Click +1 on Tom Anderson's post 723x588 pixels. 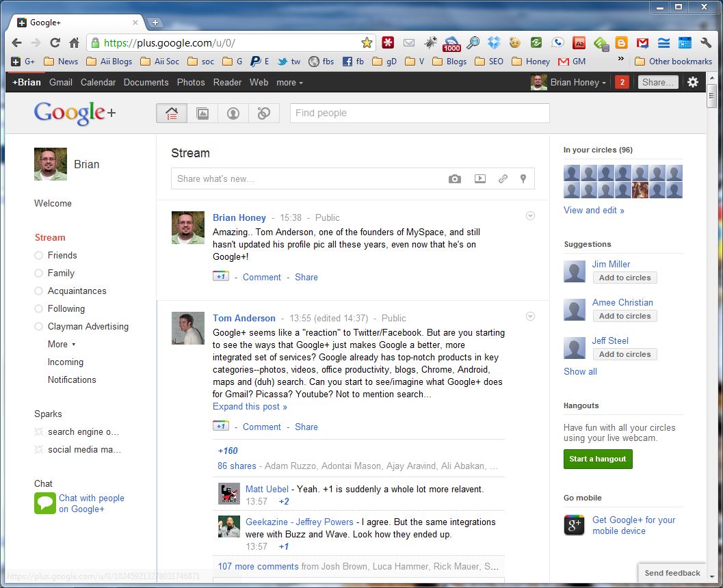221,426
